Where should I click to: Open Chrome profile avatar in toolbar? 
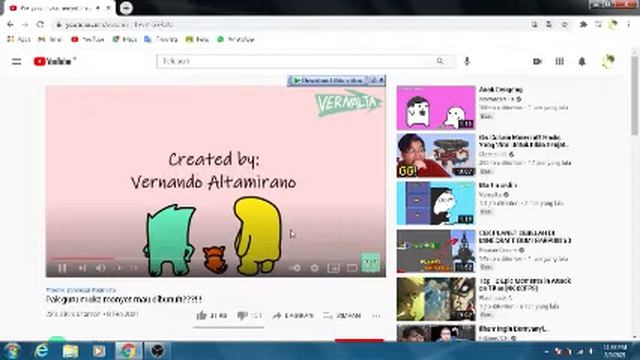pyautogui.click(x=613, y=25)
